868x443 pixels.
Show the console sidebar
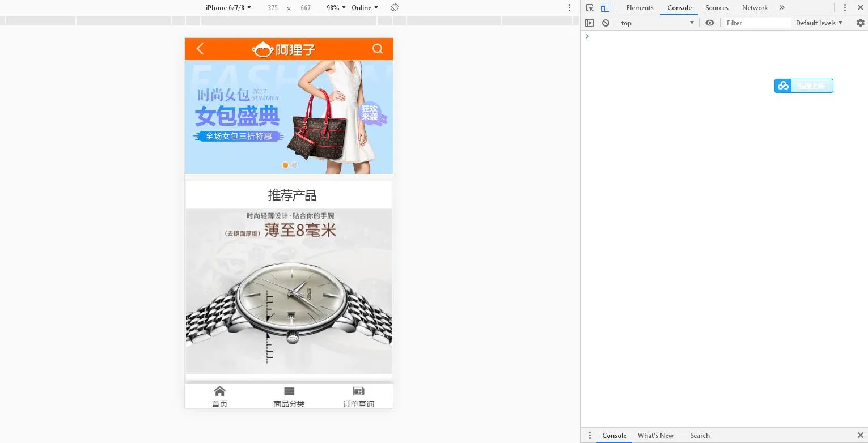(590, 23)
